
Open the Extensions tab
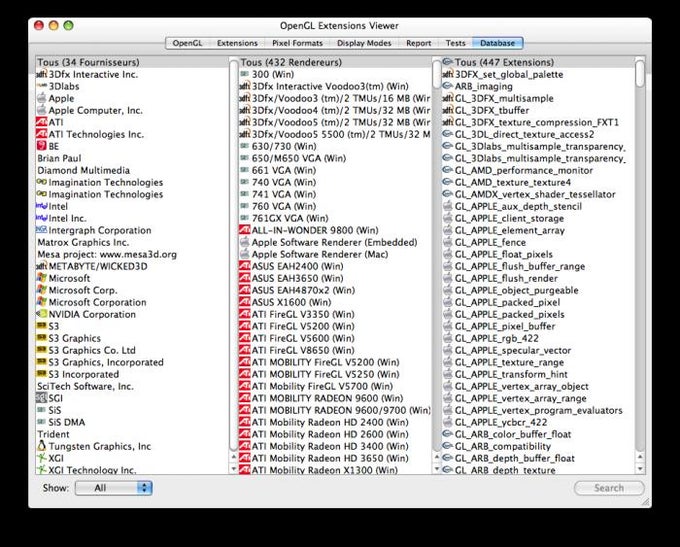click(x=237, y=43)
